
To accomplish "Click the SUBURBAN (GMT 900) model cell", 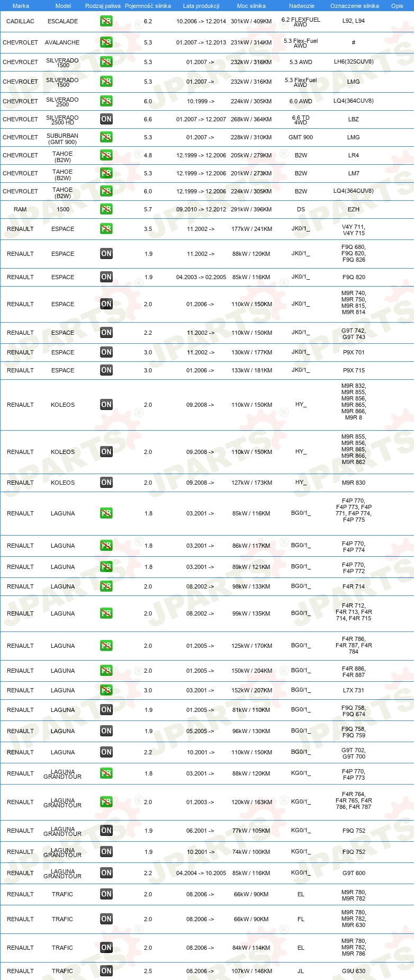I will click(62, 139).
